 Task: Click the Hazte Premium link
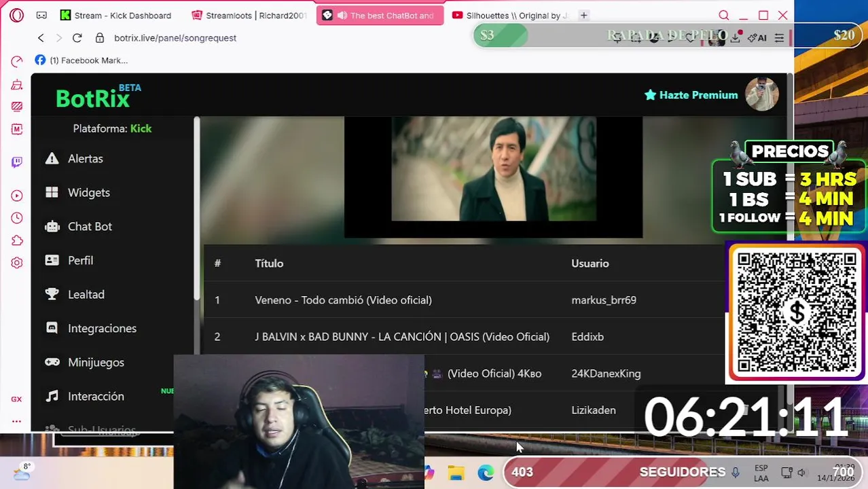tap(691, 95)
